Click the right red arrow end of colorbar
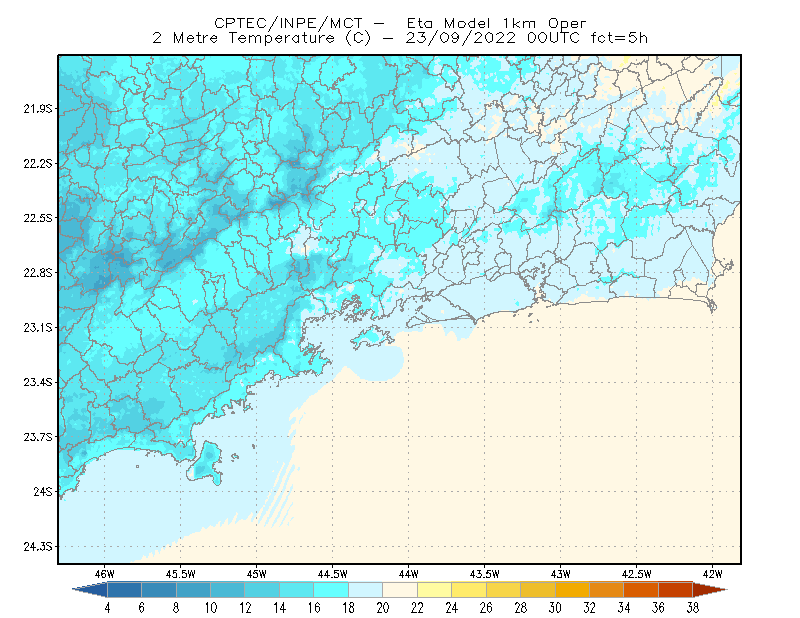800x618 pixels. pos(710,590)
